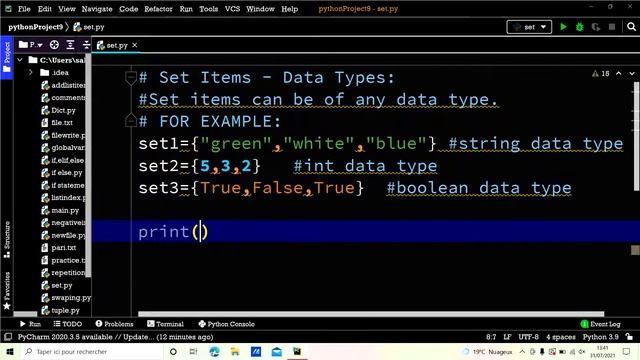
Task: Fold the comment block at Set Items line
Action: (x=131, y=78)
